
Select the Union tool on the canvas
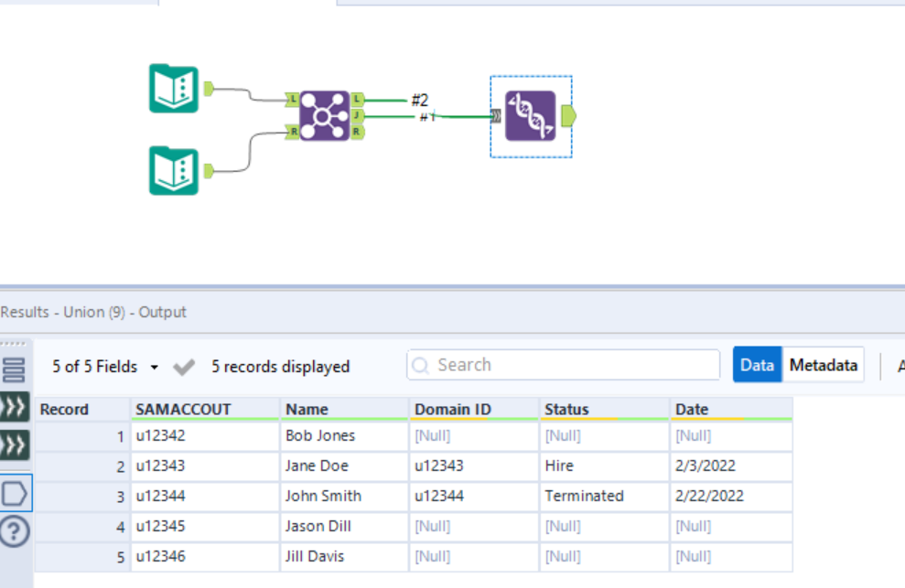[531, 117]
